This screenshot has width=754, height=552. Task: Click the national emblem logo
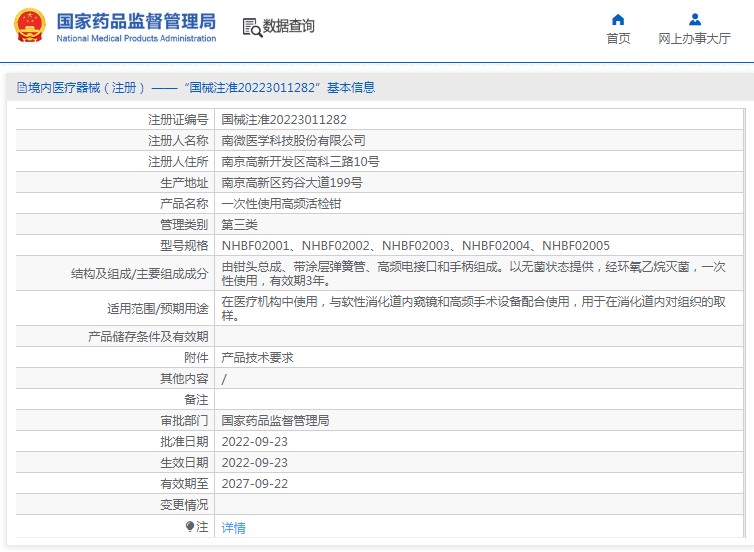click(x=30, y=25)
